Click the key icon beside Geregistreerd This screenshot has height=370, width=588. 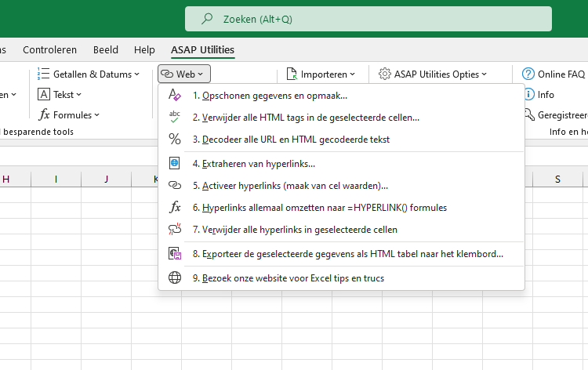click(529, 114)
